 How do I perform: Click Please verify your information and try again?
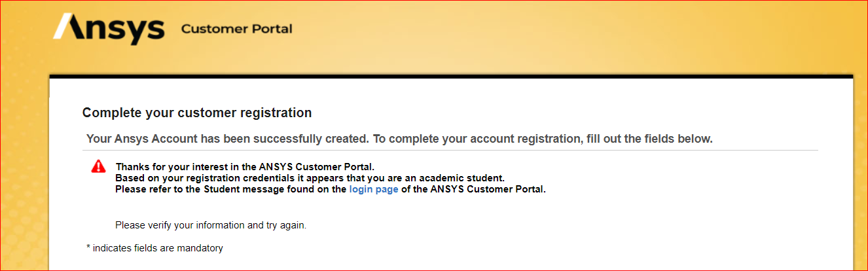[211, 225]
